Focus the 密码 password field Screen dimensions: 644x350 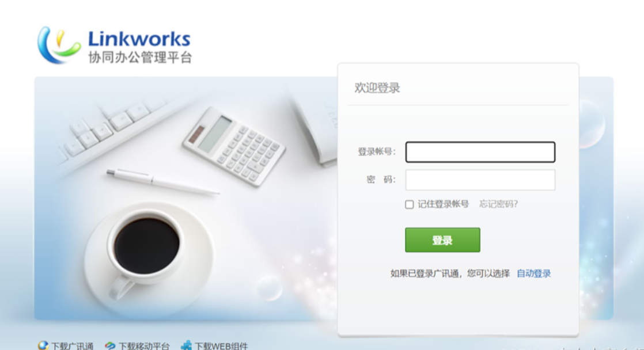[x=480, y=180]
